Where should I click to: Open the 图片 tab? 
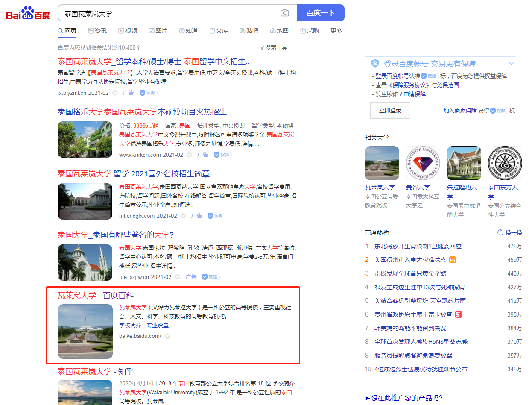point(158,31)
